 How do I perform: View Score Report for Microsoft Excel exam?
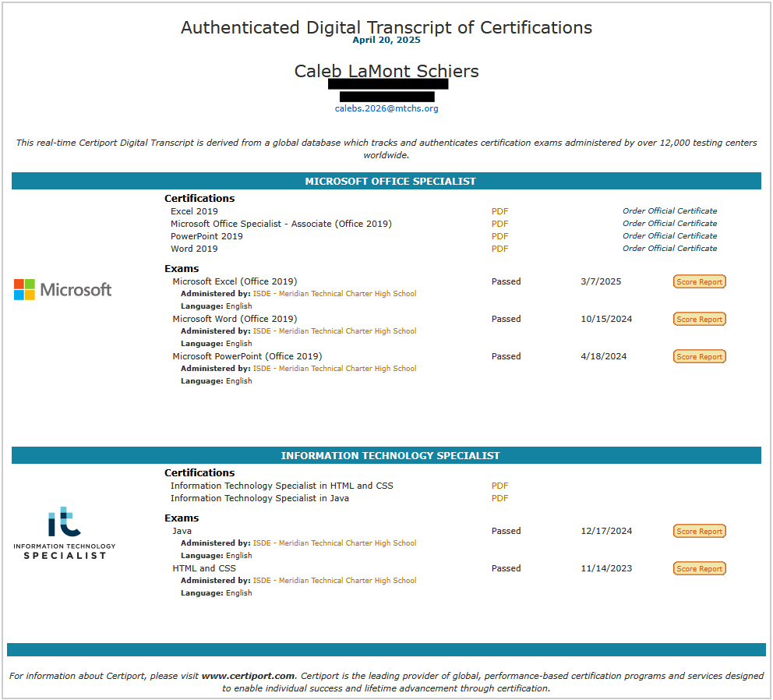click(x=699, y=281)
